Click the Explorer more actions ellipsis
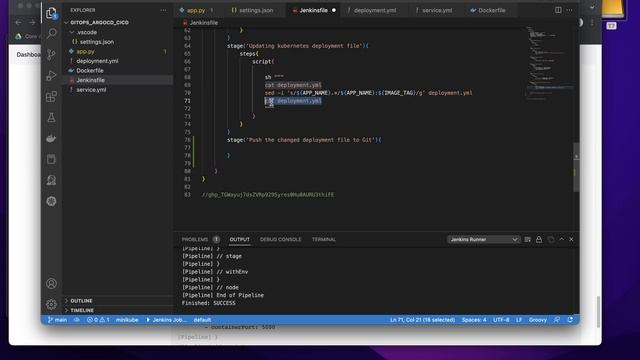 pos(163,10)
